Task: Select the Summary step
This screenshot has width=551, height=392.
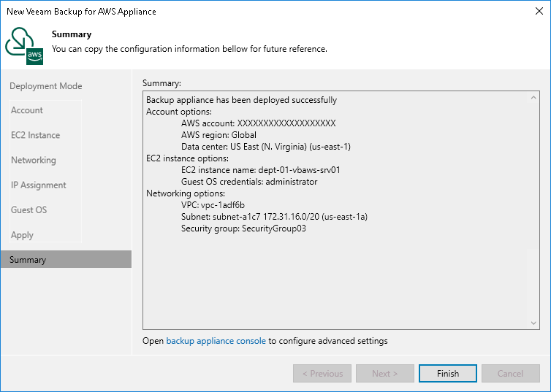Action: point(28,260)
